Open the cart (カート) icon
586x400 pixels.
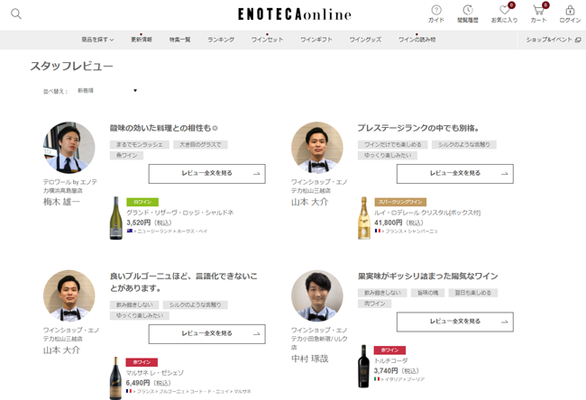pyautogui.click(x=539, y=14)
